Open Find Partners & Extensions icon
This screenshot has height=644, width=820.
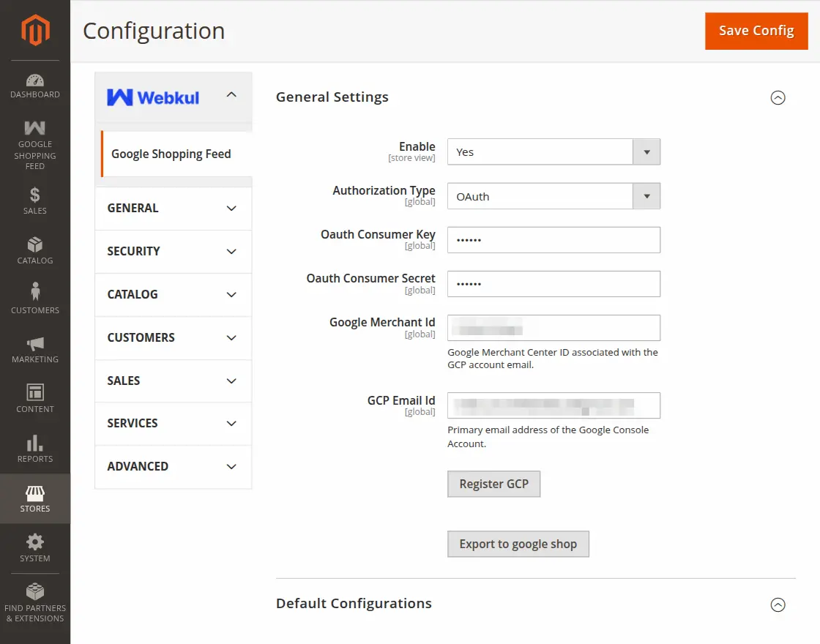[35, 591]
